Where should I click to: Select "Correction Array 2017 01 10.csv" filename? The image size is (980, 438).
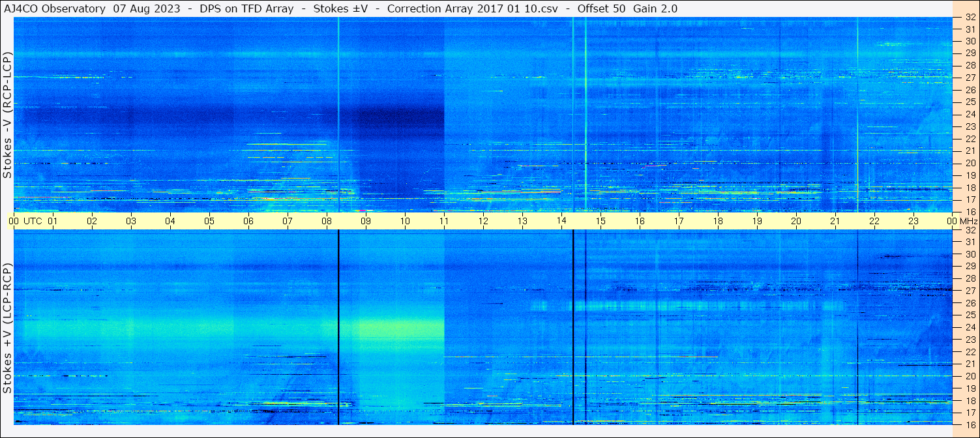click(x=473, y=8)
